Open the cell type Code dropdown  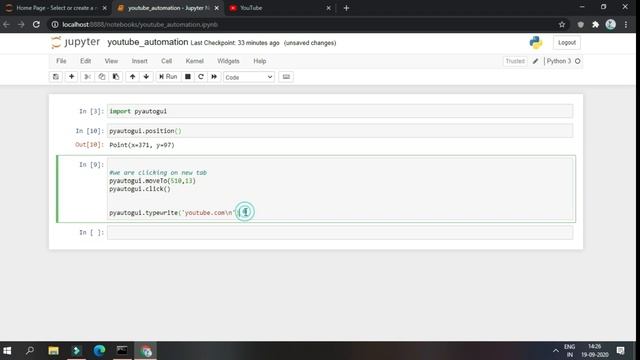(249, 77)
